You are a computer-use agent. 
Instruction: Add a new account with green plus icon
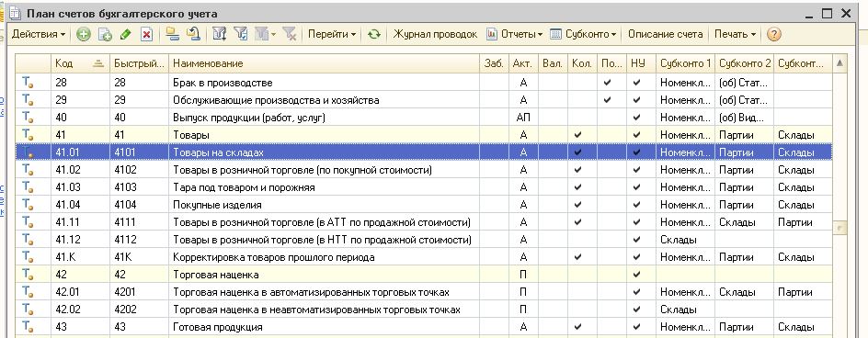[83, 34]
